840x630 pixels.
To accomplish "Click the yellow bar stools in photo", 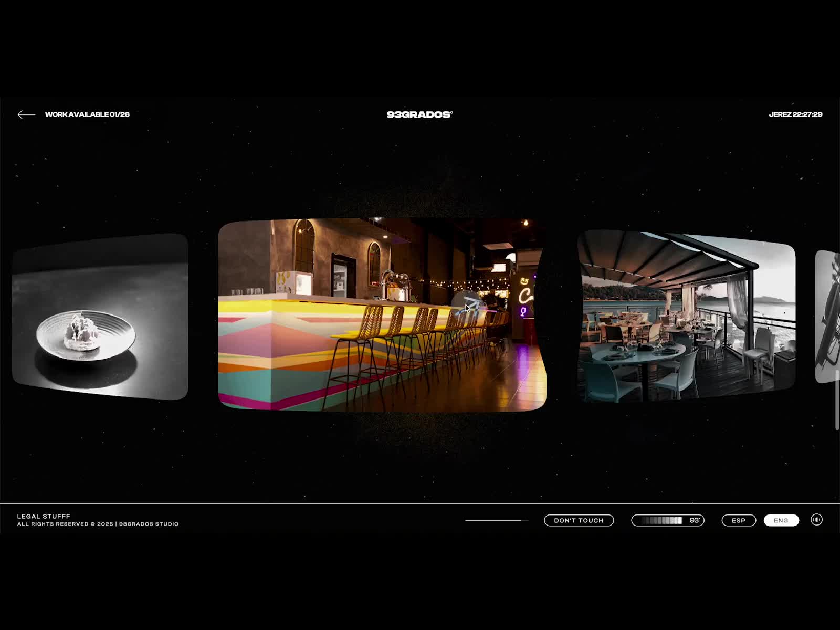I will pyautogui.click(x=399, y=336).
